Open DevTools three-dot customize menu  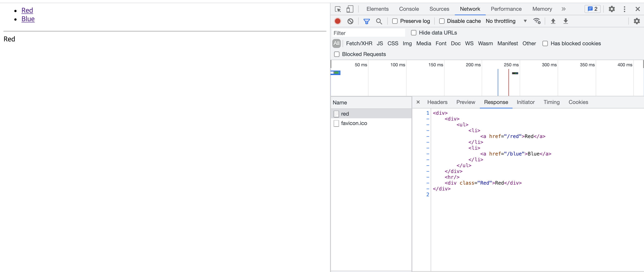(x=624, y=9)
